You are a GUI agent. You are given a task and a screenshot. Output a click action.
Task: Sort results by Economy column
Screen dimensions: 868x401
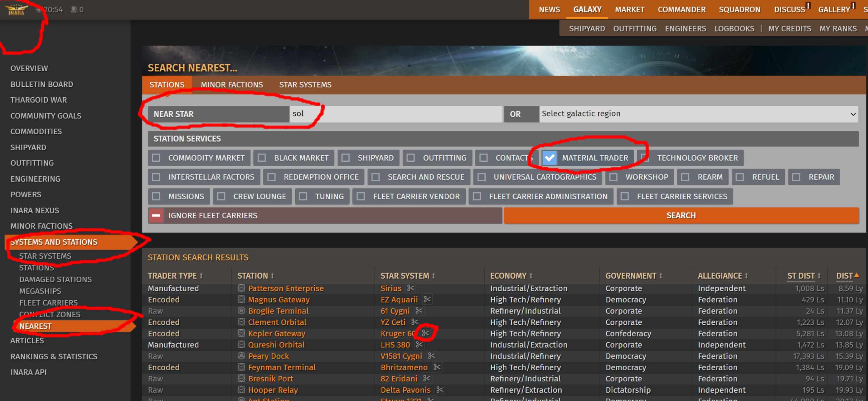pos(512,276)
